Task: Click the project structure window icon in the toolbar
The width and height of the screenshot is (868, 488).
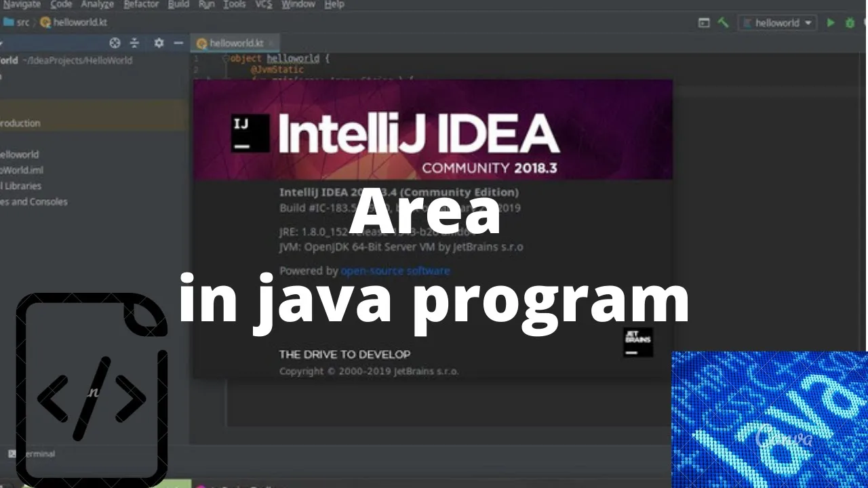Action: point(704,23)
